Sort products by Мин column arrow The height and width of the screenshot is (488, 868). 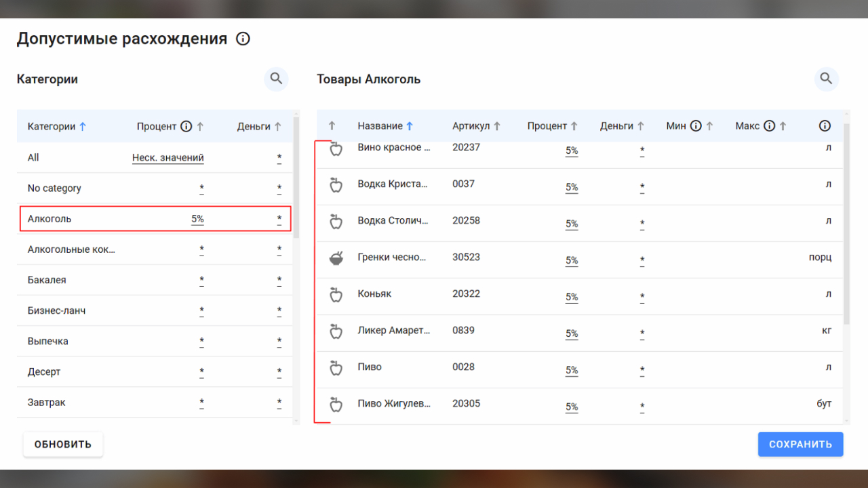point(709,125)
